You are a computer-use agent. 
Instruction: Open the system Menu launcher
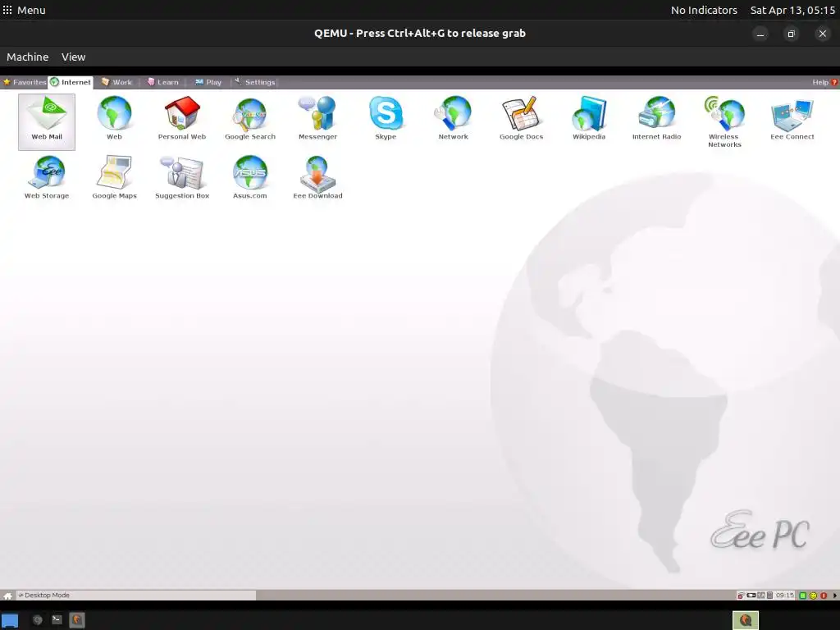pos(24,10)
